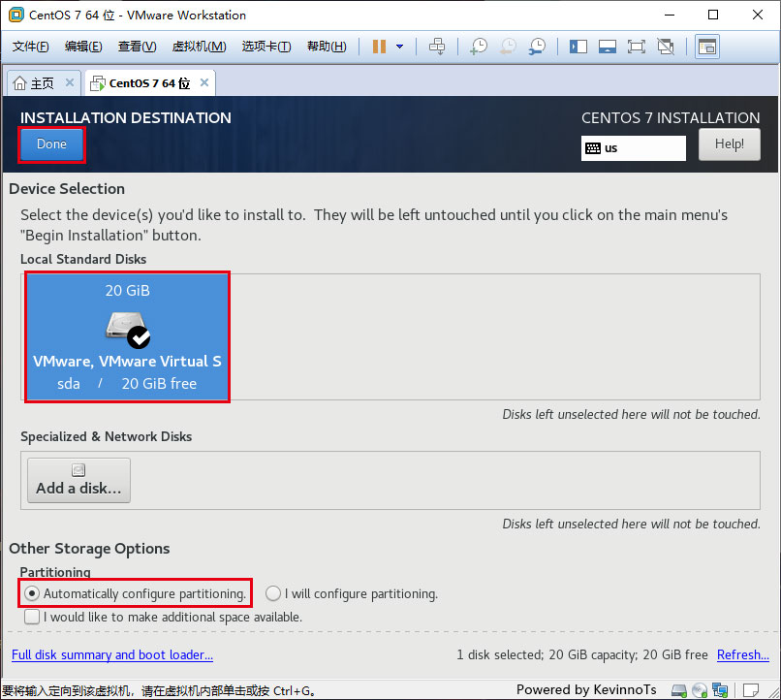The image size is (781, 700).
Task: Pause the virtual machine from the toolbar
Action: (x=379, y=47)
